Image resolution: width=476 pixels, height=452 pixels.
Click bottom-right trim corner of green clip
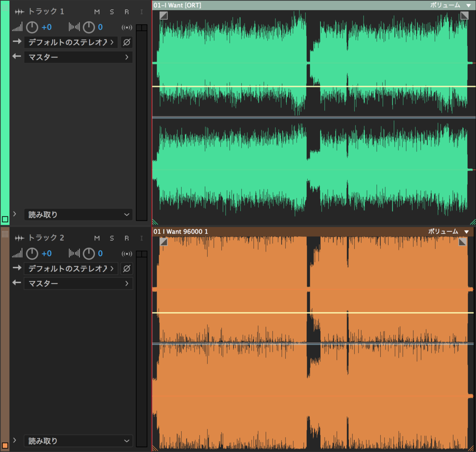[x=473, y=222]
